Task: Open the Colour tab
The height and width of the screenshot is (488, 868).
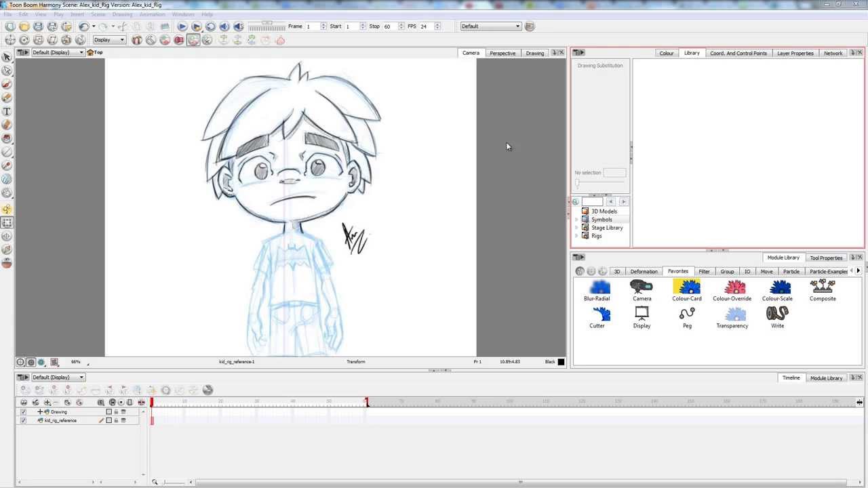Action: tap(667, 53)
